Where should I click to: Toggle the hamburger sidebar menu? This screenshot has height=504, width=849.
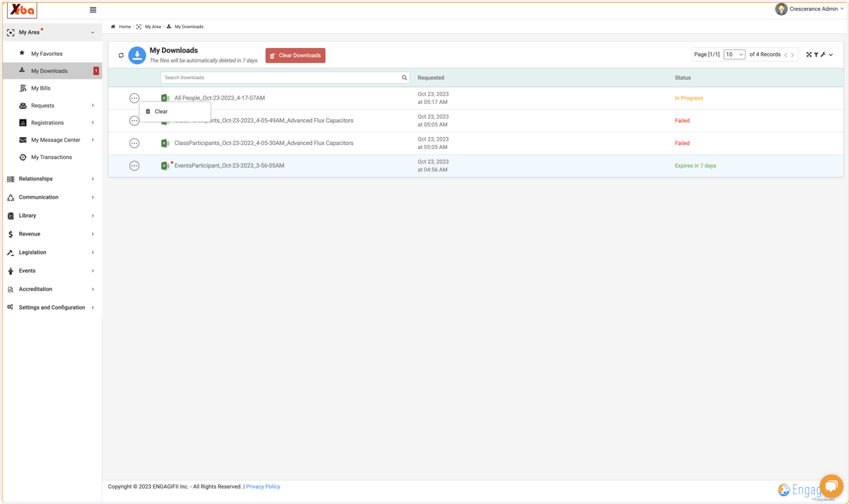(x=93, y=10)
